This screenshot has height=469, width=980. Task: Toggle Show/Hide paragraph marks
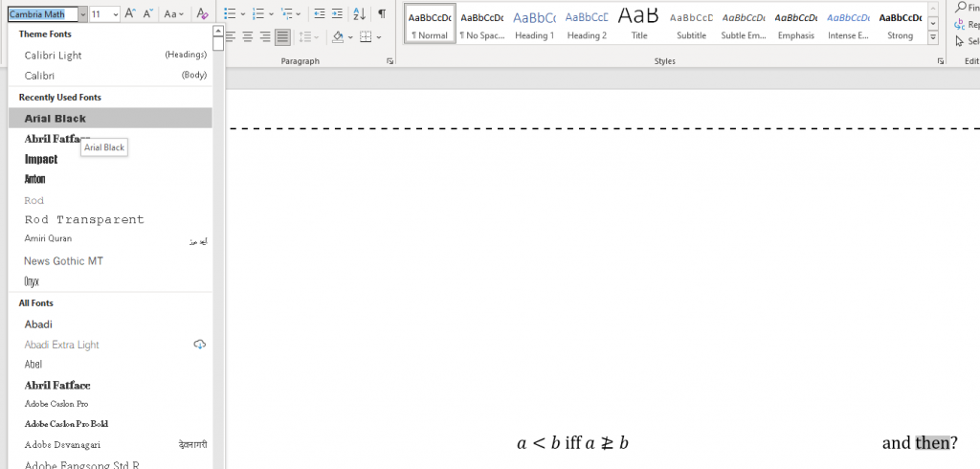[382, 14]
